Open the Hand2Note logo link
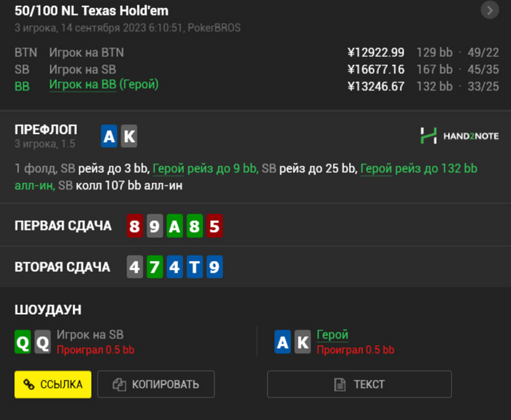 [x=459, y=136]
